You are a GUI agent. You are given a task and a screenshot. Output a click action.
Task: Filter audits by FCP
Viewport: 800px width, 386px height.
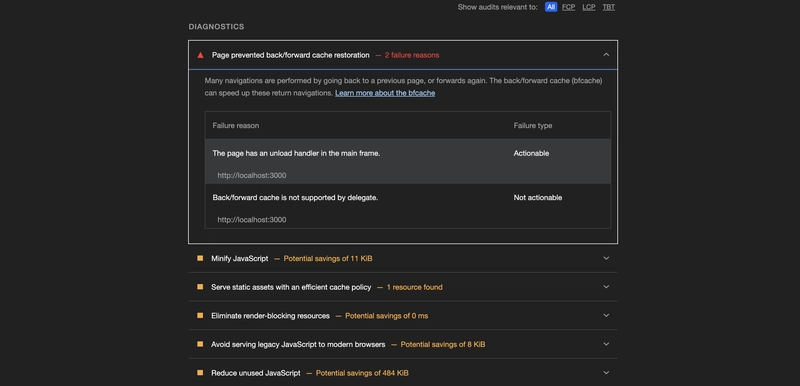pyautogui.click(x=568, y=7)
